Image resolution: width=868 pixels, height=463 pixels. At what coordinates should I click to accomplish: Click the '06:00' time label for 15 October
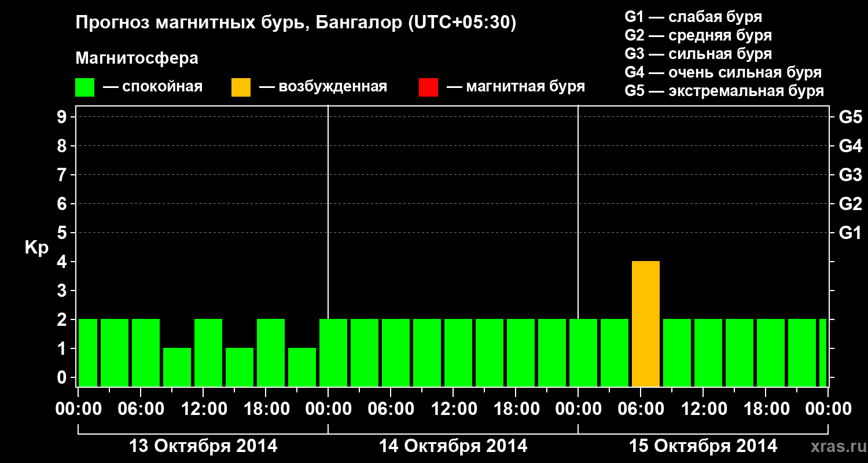[x=641, y=409]
